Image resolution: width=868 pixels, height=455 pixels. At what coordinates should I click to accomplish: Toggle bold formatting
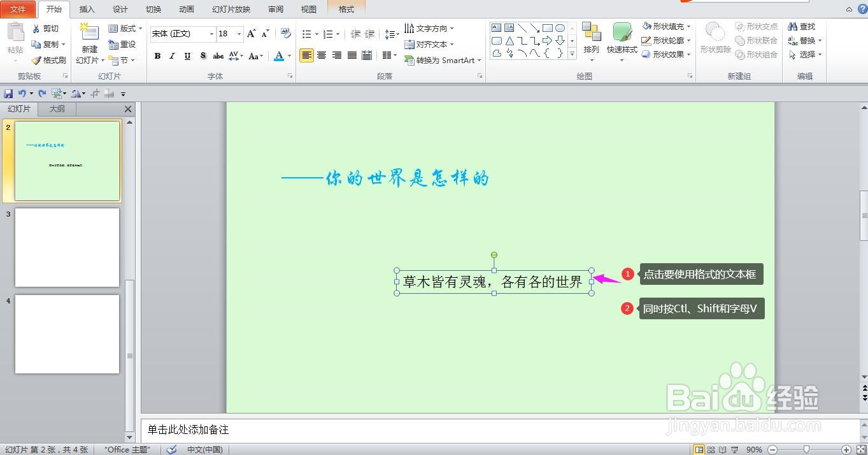coord(157,56)
